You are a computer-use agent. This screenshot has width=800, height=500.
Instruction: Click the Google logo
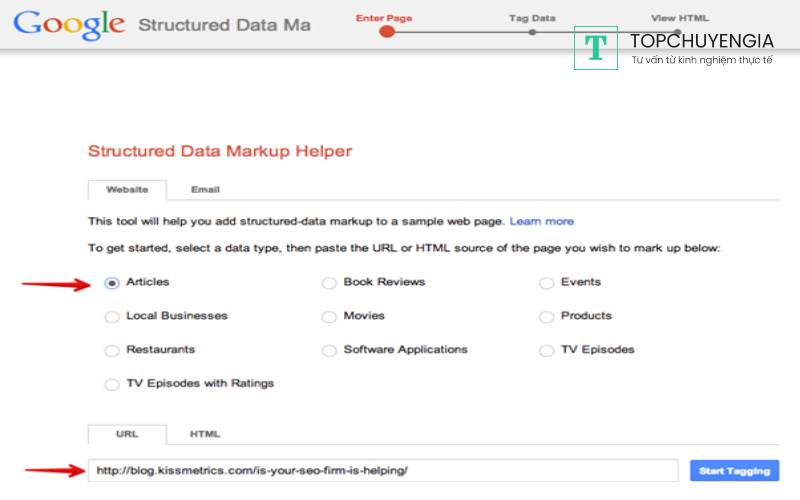(69, 23)
